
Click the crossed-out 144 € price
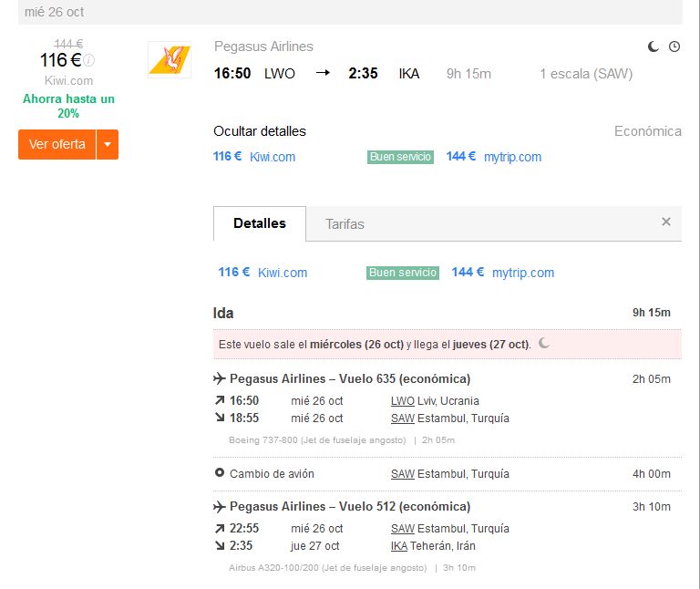(x=68, y=44)
